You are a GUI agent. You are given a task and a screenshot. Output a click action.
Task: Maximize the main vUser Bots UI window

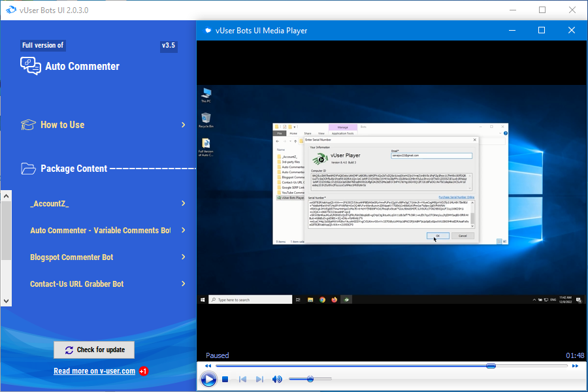click(542, 10)
